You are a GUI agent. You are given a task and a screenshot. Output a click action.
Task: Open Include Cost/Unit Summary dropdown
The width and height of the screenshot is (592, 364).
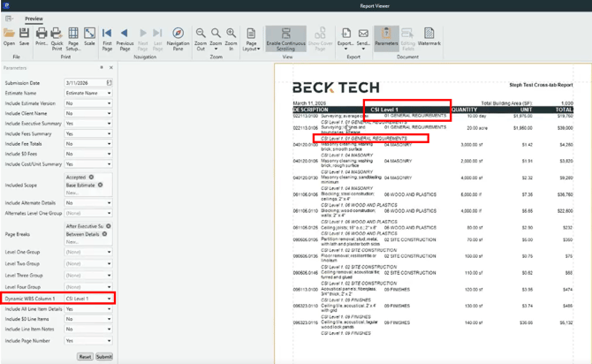pos(109,164)
